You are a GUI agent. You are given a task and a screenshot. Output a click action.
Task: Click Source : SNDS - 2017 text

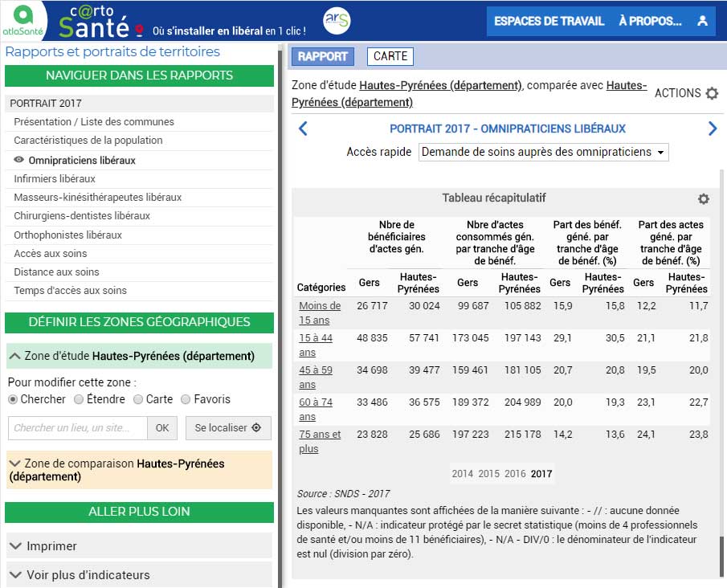pos(343,494)
